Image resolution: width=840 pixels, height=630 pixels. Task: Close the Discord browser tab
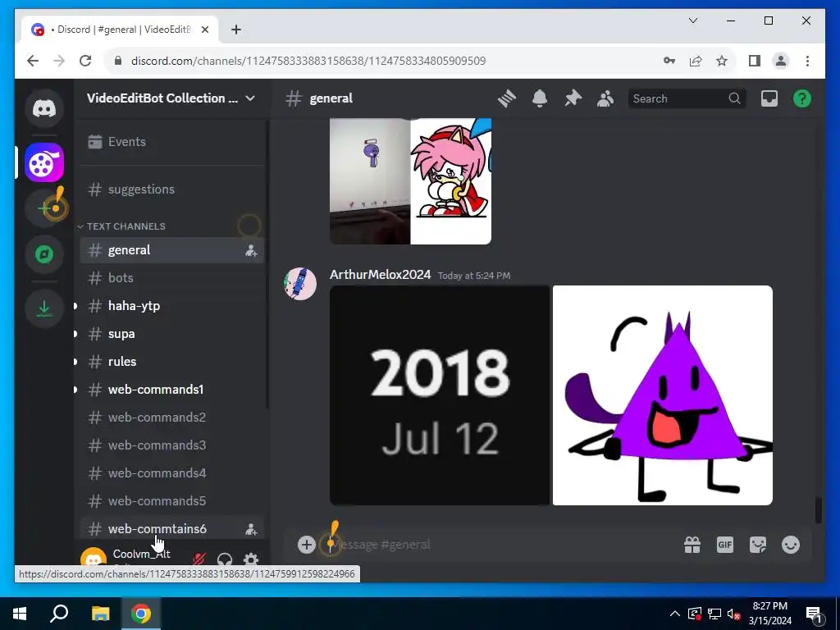(x=204, y=30)
